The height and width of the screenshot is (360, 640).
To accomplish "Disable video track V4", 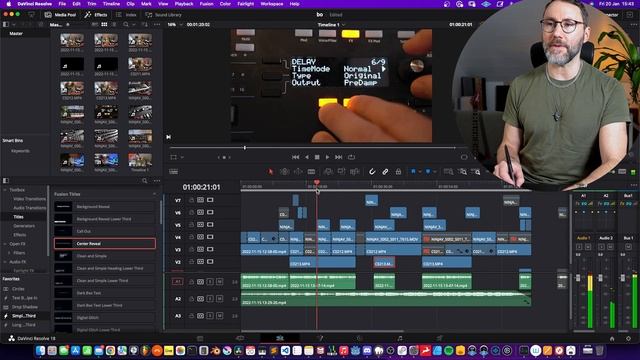I will 210,237.
